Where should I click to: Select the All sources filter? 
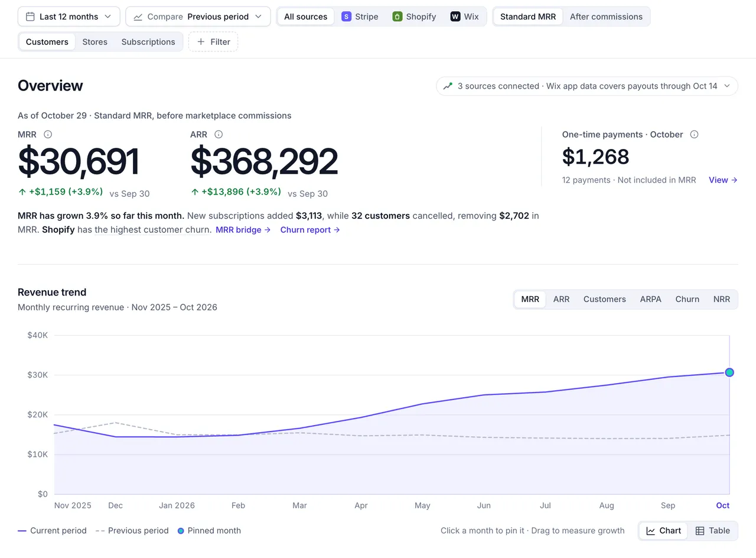point(305,17)
